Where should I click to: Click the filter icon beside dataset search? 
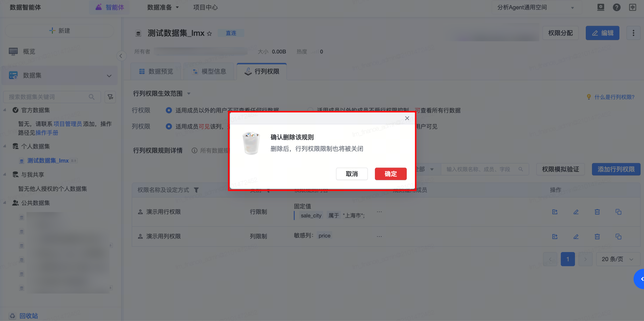point(110,97)
